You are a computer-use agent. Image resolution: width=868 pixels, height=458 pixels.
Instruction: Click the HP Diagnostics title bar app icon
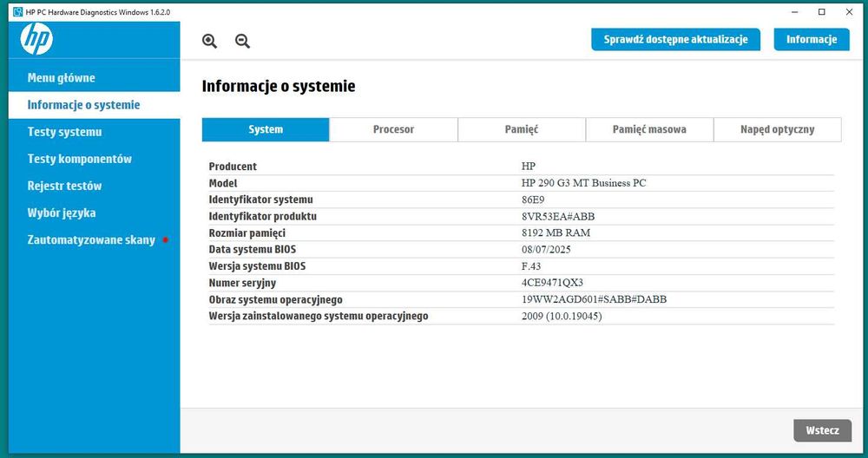tap(17, 11)
